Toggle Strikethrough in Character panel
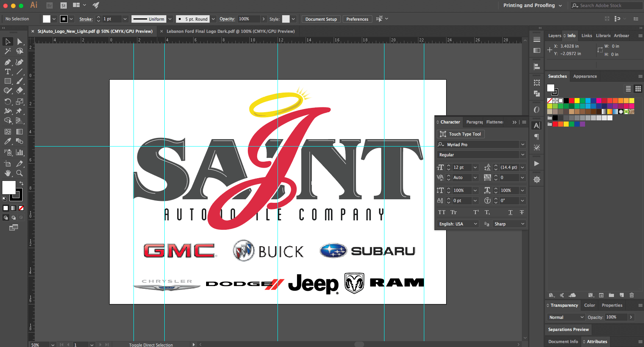This screenshot has height=347, width=644. click(x=521, y=212)
